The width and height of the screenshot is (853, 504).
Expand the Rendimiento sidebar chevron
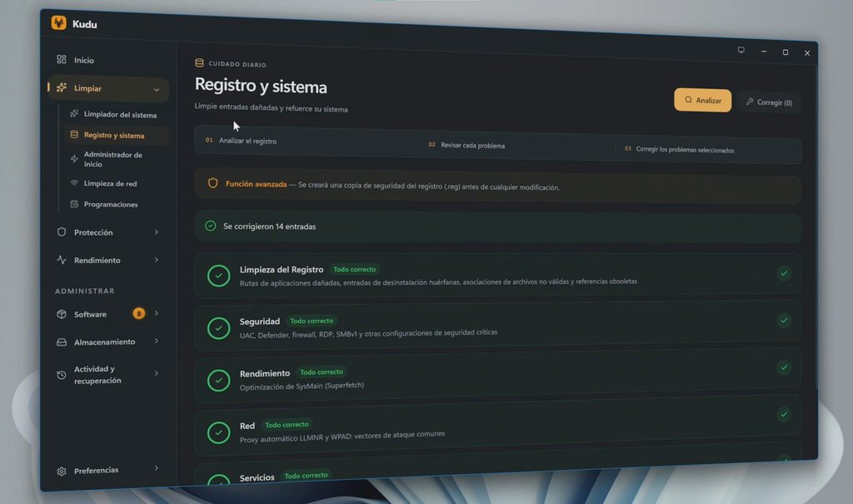156,260
